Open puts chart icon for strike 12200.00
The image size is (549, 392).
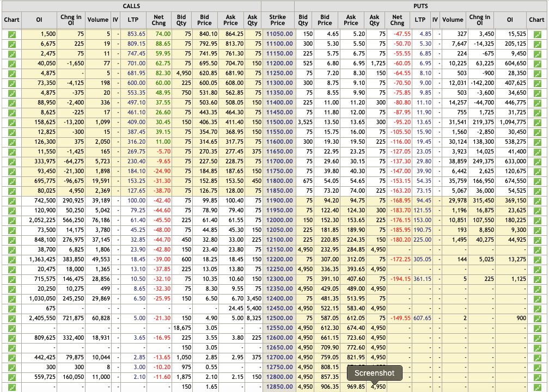pyautogui.click(x=537, y=260)
